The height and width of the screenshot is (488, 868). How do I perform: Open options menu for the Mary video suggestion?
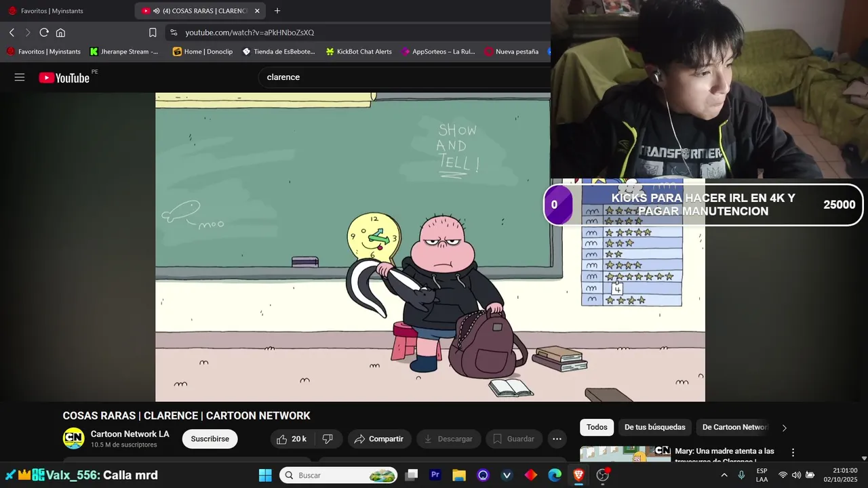(793, 452)
